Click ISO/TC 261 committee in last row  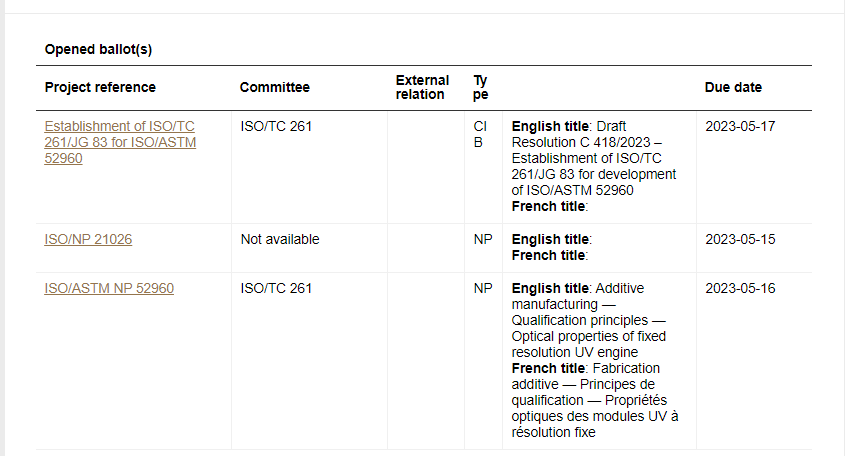point(276,288)
